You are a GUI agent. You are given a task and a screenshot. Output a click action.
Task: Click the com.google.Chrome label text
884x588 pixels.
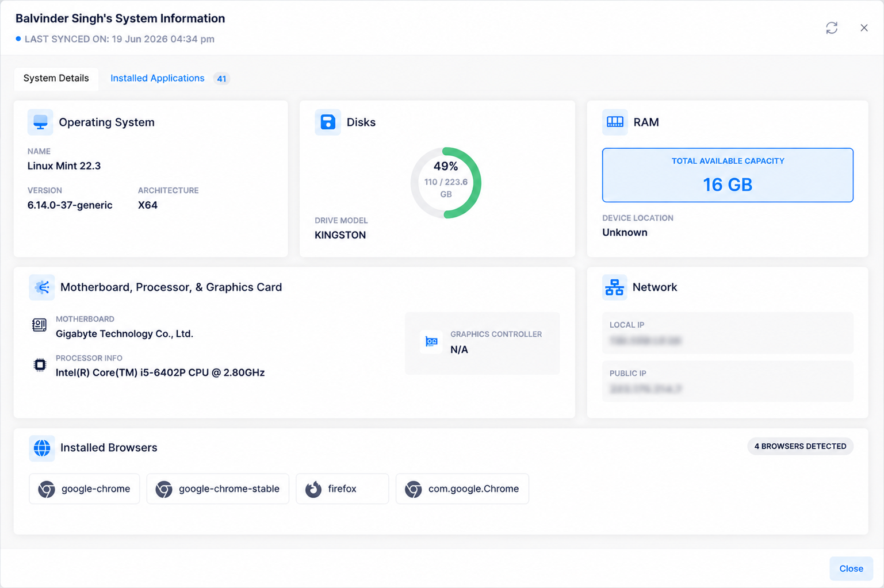[x=473, y=489]
